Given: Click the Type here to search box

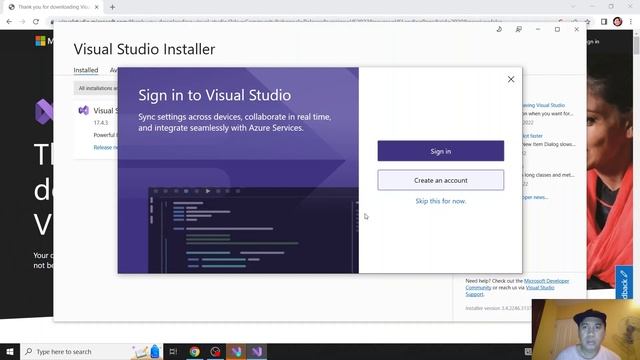Looking at the screenshot, I should [92, 351].
